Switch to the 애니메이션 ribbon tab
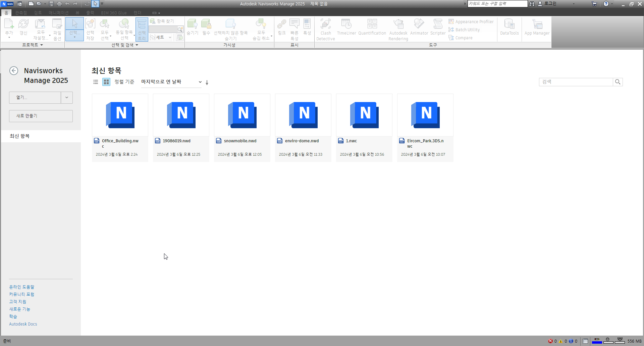Viewport: 644px width, 346px height. click(x=58, y=13)
